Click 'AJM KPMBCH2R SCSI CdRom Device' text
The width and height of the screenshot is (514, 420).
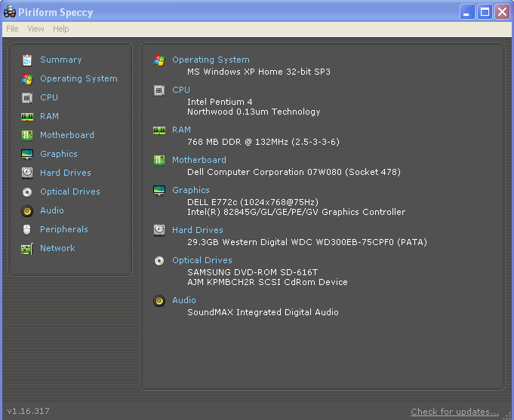coord(267,282)
